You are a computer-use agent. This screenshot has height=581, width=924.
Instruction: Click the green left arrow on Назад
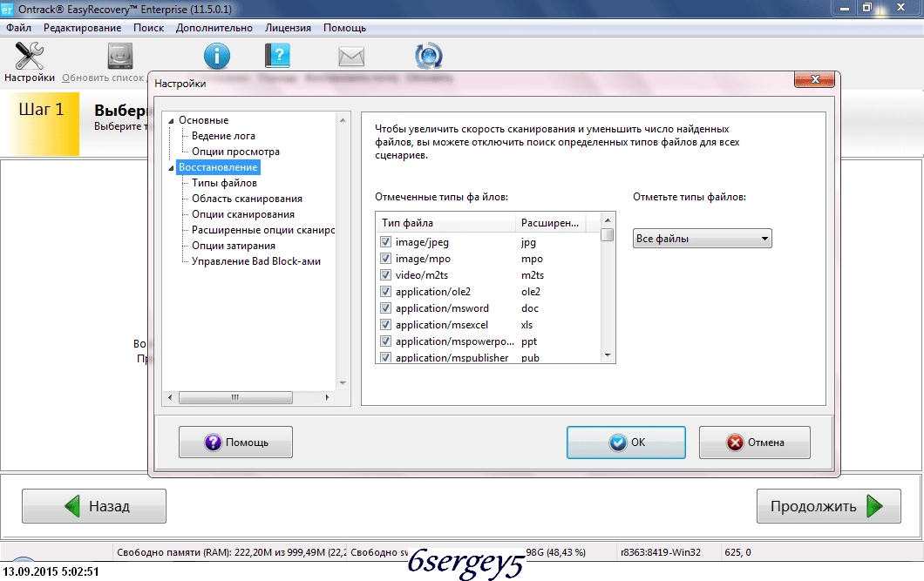(71, 506)
